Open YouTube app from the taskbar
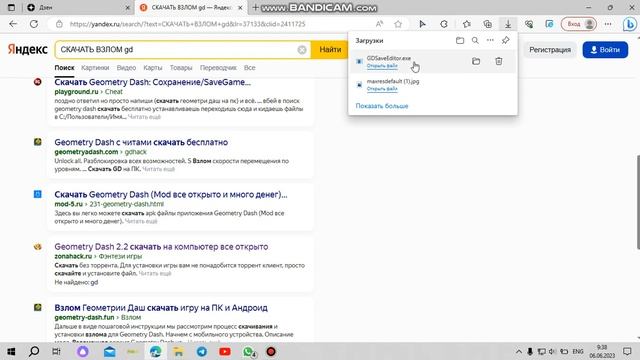 point(224,351)
